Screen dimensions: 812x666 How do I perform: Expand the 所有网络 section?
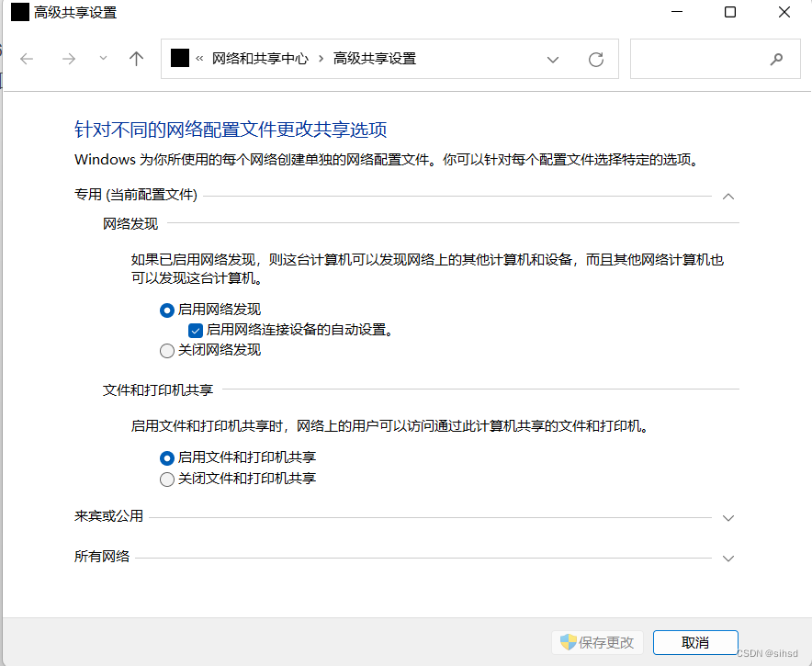pos(728,558)
